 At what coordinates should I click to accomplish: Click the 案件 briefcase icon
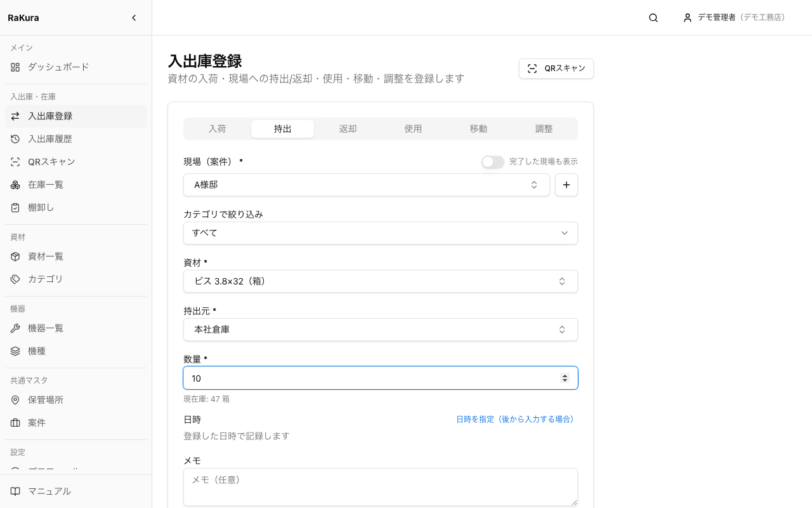pos(15,423)
